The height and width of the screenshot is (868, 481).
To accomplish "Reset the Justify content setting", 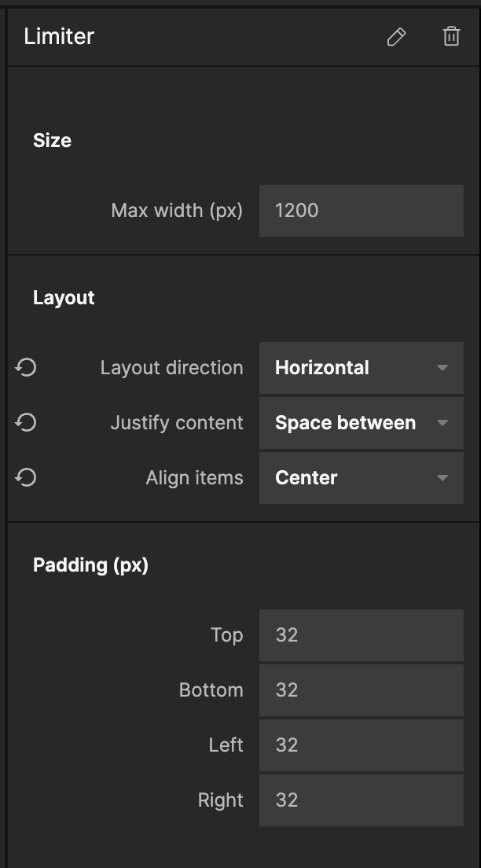I will 26,423.
